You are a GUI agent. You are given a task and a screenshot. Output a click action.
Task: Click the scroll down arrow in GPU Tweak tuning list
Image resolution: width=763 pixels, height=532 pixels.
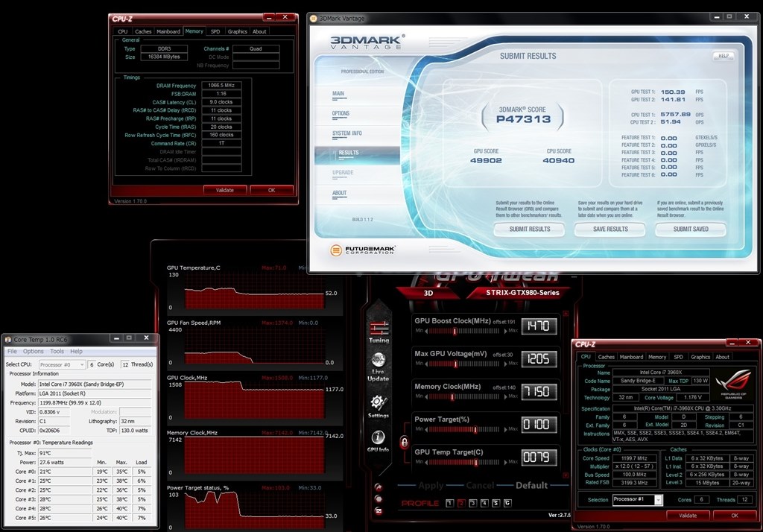click(x=566, y=475)
